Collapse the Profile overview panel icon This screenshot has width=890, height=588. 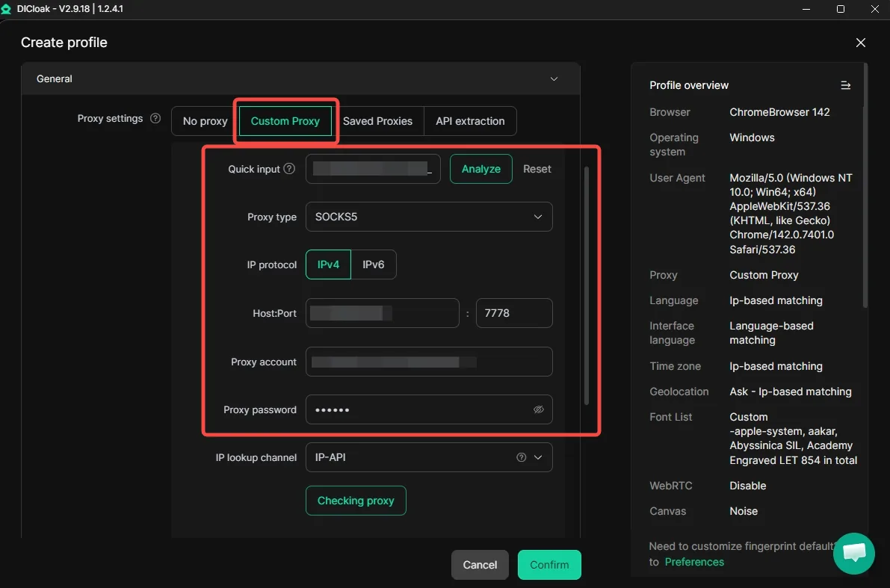[845, 85]
